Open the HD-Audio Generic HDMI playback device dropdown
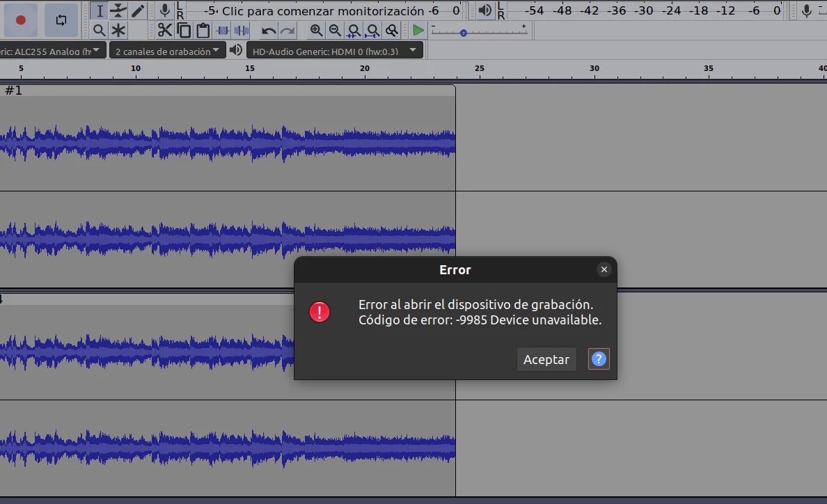Screen dimensions: 827x504 click(334, 49)
